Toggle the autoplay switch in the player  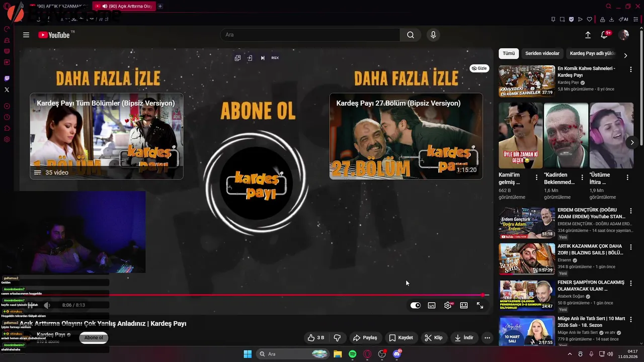tap(416, 305)
